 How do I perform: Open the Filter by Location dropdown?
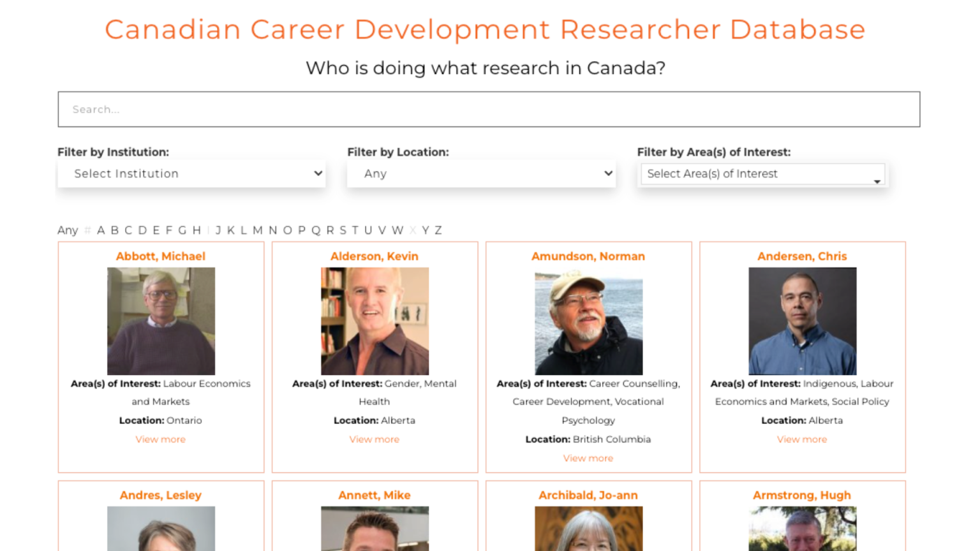coord(480,173)
